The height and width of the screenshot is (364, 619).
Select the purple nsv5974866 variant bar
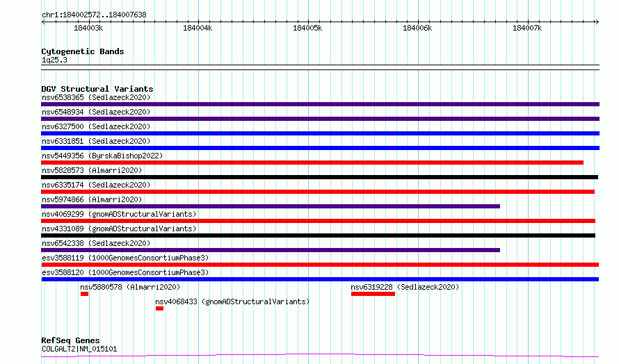click(271, 206)
